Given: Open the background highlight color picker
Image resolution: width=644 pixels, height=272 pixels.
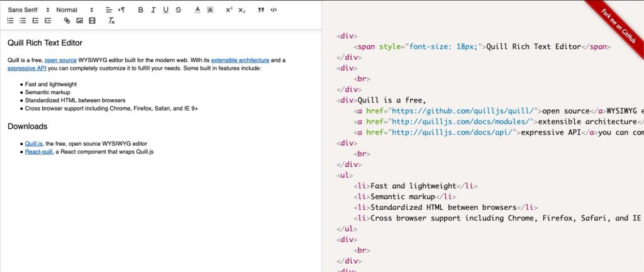Looking at the screenshot, I should point(210,10).
